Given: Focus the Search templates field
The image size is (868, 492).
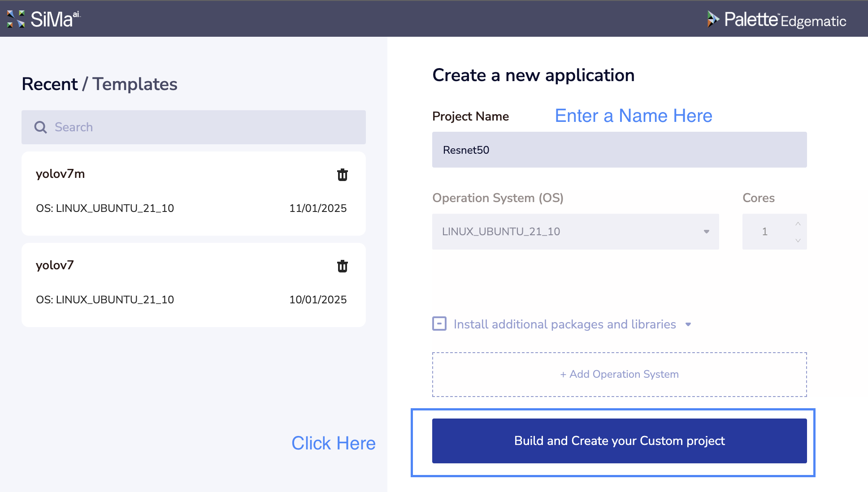Looking at the screenshot, I should pos(206,127).
